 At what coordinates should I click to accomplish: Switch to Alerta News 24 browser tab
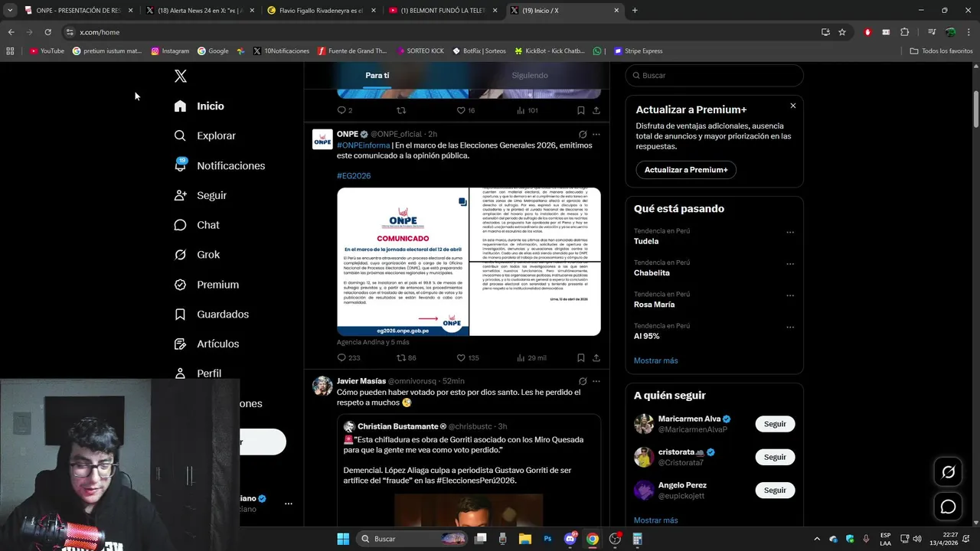click(x=200, y=10)
